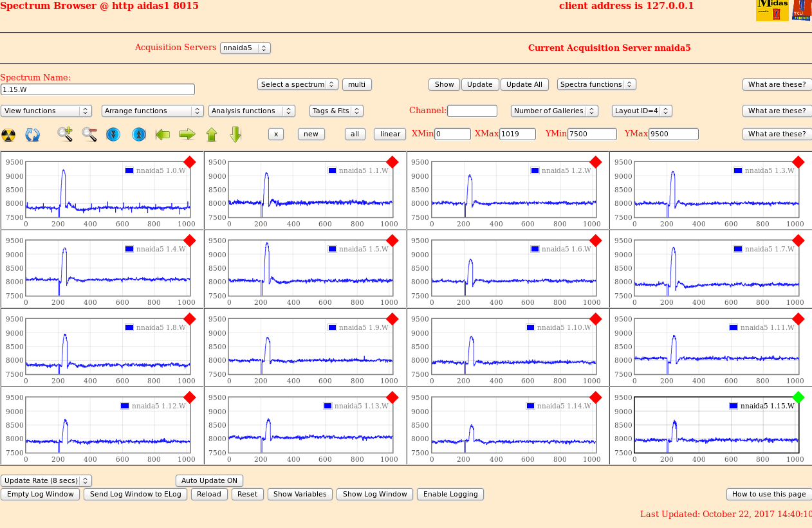The width and height of the screenshot is (812, 528).
Task: Click red diamond marker on 1.1.W
Action: [x=392, y=162]
